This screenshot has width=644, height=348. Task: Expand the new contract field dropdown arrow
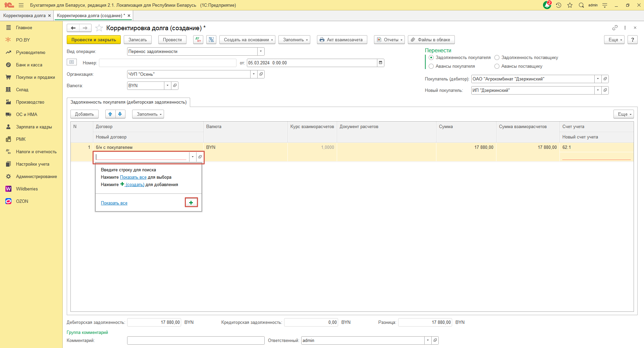(193, 157)
